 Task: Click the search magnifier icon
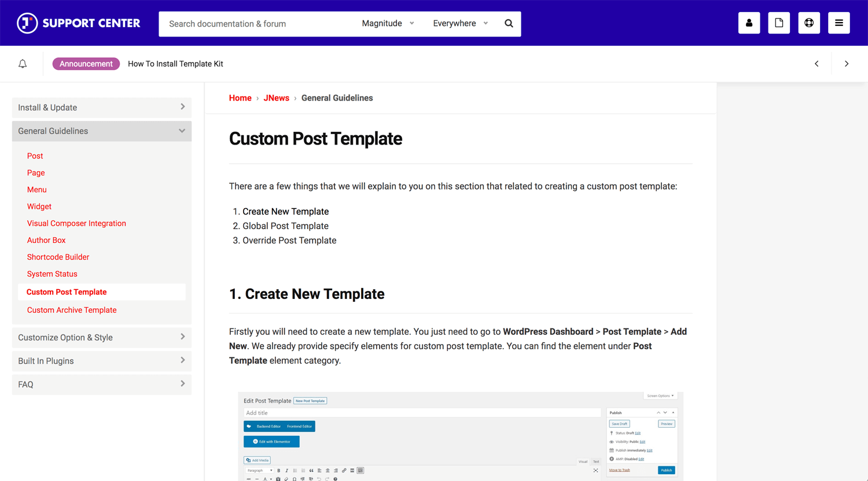pos(509,24)
